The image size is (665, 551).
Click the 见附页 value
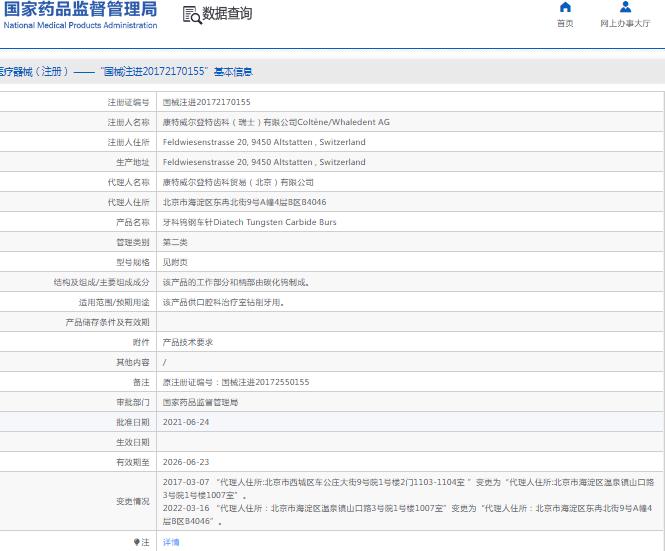[x=175, y=262]
